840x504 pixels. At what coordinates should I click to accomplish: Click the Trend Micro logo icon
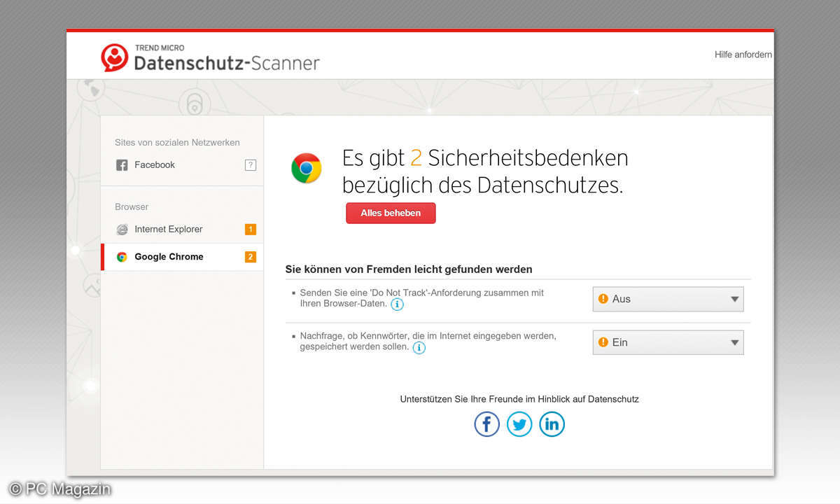click(x=115, y=58)
